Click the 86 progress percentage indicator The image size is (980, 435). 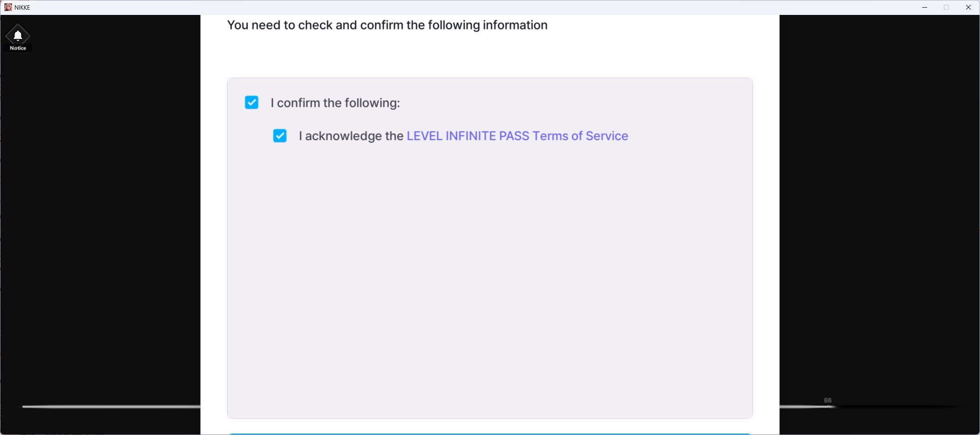[x=827, y=400]
